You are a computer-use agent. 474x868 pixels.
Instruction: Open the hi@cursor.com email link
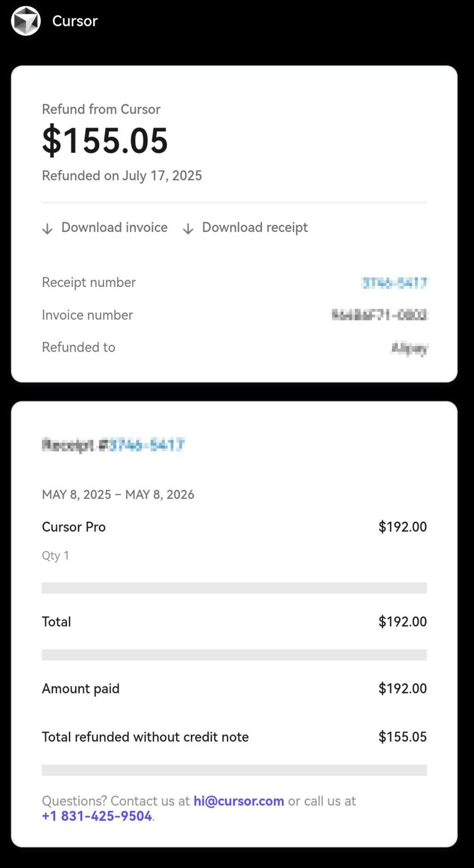click(x=239, y=801)
